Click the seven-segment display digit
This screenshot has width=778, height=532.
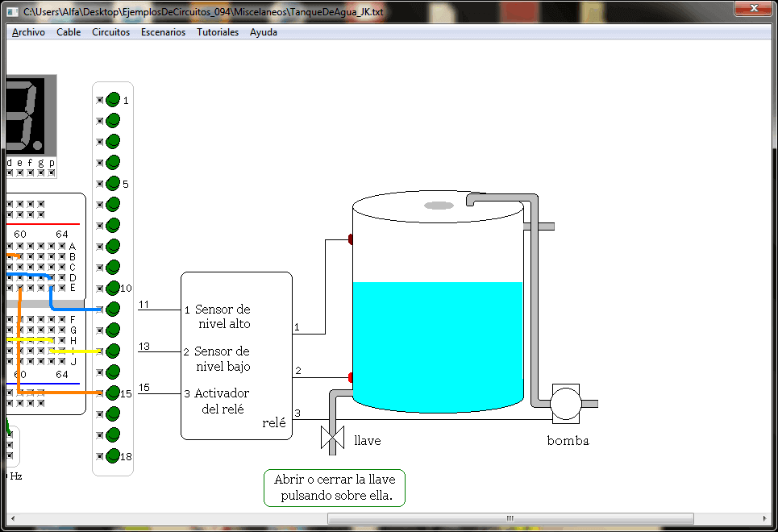(23, 114)
